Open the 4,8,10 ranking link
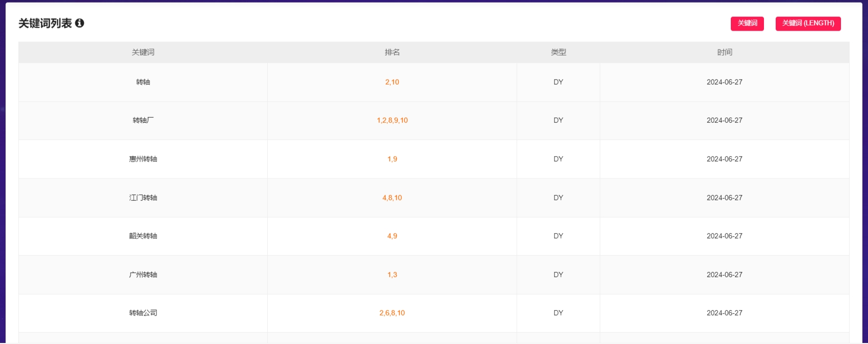 392,198
